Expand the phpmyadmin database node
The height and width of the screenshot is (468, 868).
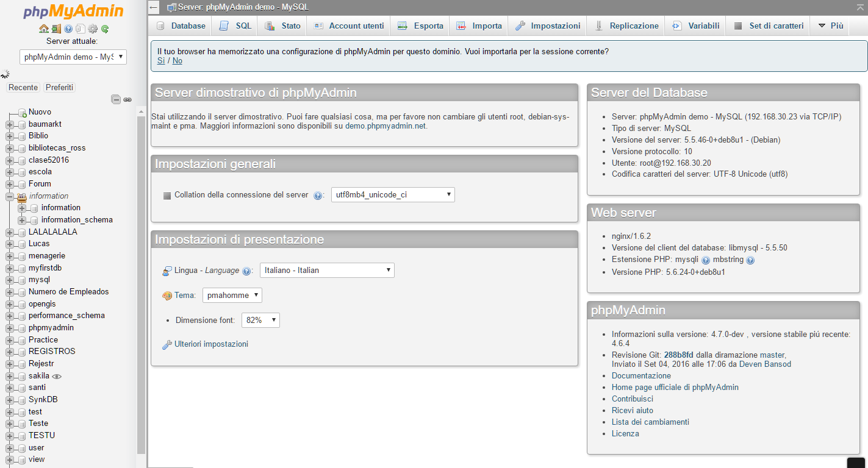click(x=10, y=328)
